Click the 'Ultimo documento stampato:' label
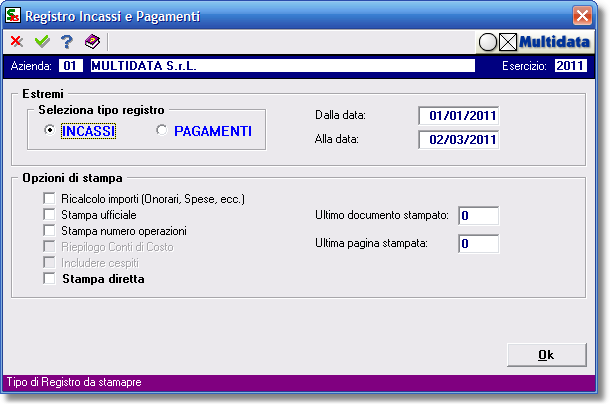This screenshot has width=610, height=406. pos(382,215)
